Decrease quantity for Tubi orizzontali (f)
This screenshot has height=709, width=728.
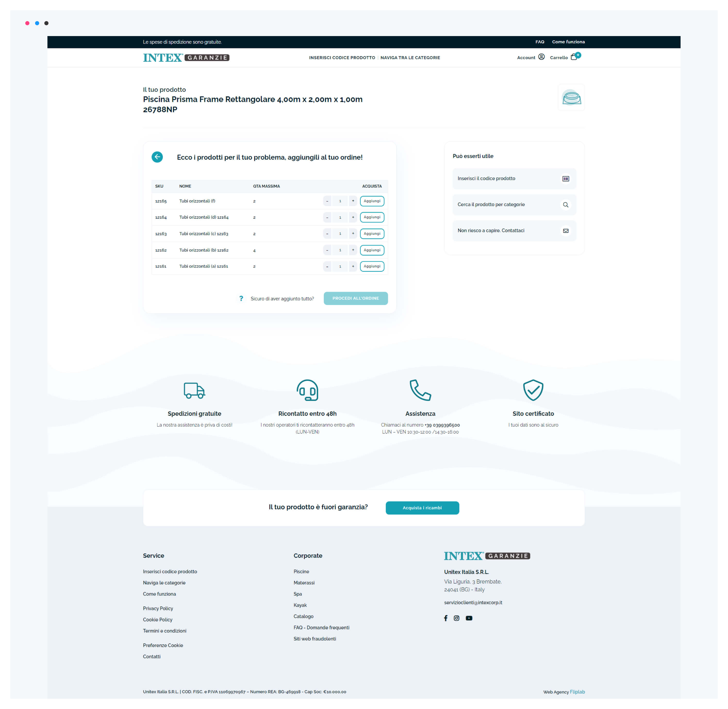[327, 201]
